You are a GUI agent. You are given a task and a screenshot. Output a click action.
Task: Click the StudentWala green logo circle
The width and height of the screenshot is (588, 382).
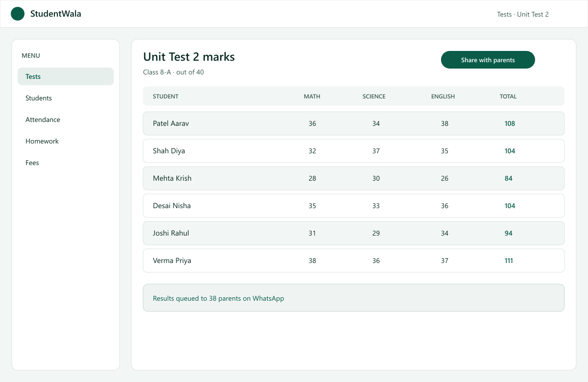(x=18, y=14)
